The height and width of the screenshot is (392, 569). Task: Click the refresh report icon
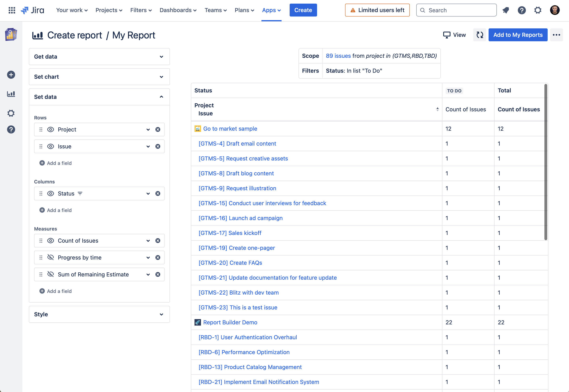(480, 35)
